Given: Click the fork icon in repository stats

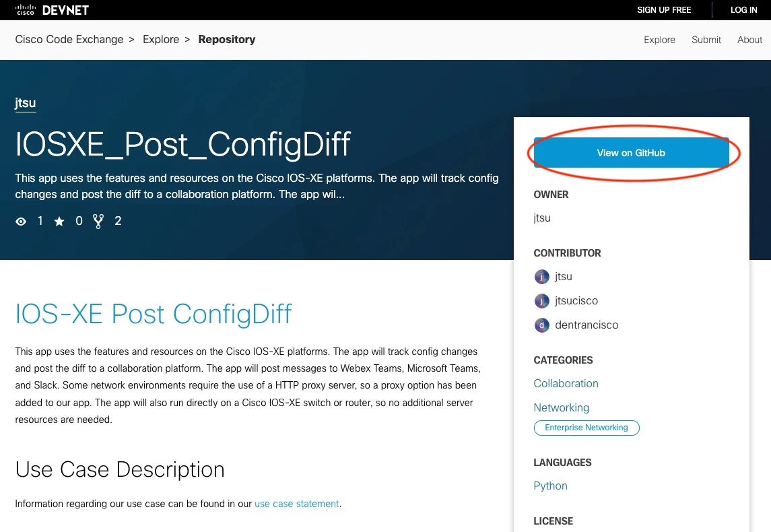Looking at the screenshot, I should 98,222.
